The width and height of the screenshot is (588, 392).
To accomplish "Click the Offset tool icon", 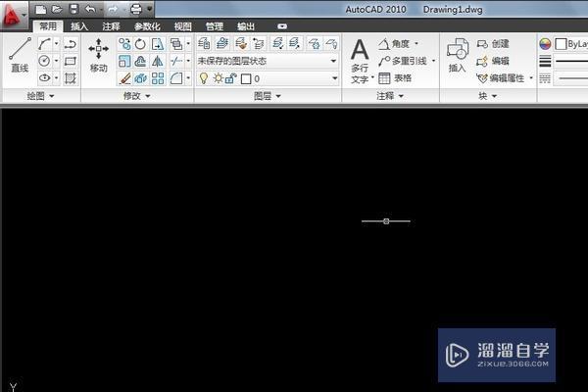I will 140,61.
